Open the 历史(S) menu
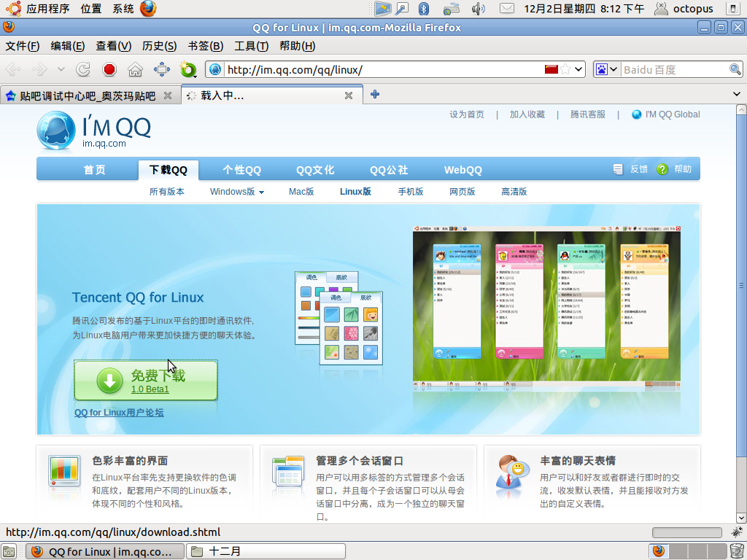The width and height of the screenshot is (747, 560). point(159,46)
